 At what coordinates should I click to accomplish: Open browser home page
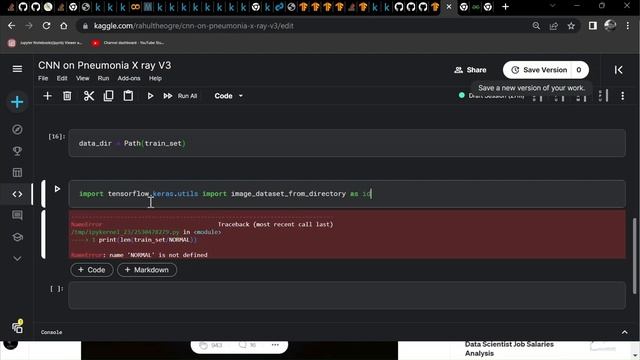64,26
